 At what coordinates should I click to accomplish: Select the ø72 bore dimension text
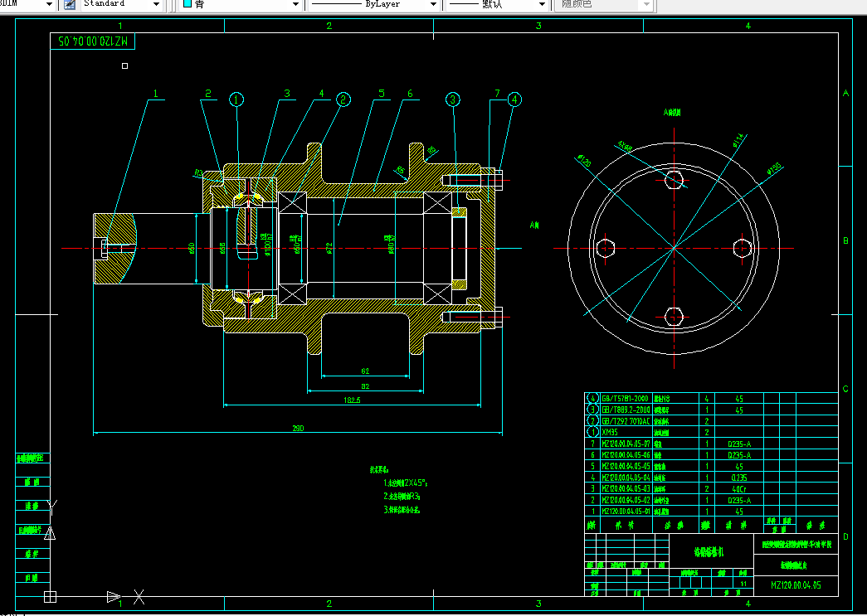pyautogui.click(x=329, y=246)
